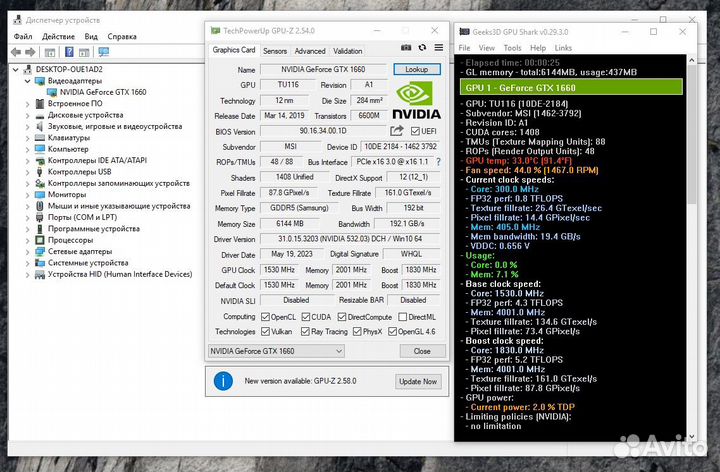The width and height of the screenshot is (720, 472).
Task: Open the GPU-Z hamburger menu icon
Action: pyautogui.click(x=439, y=48)
